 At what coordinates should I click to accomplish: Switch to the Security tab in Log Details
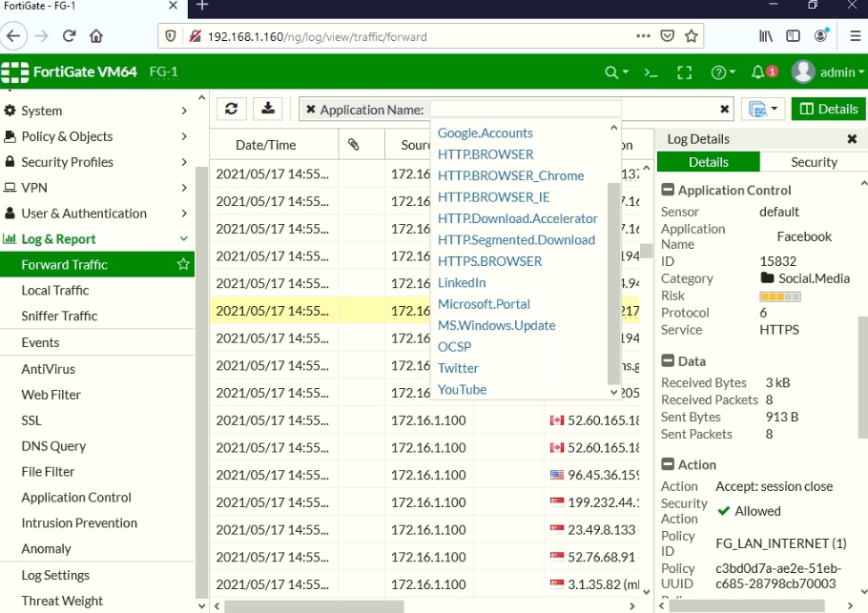pos(813,162)
